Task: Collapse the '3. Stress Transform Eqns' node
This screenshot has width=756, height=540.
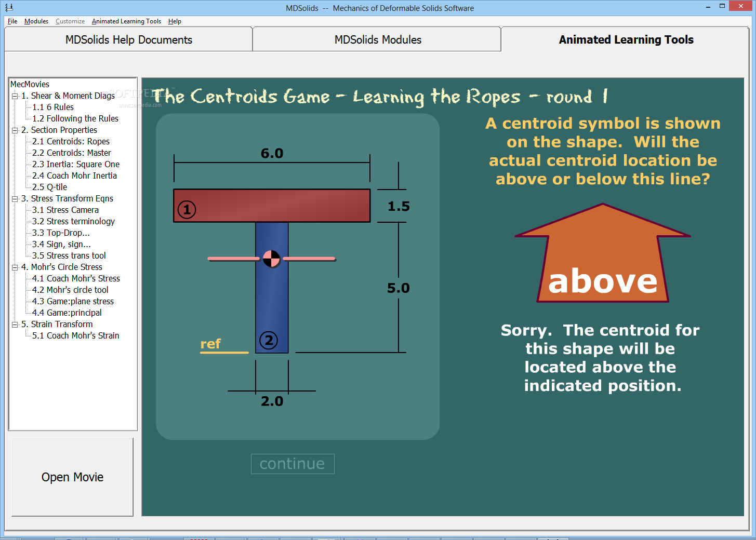Action: 15,199
